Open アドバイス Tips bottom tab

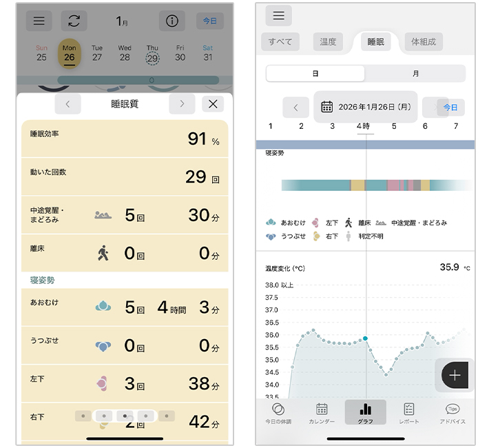452,414
